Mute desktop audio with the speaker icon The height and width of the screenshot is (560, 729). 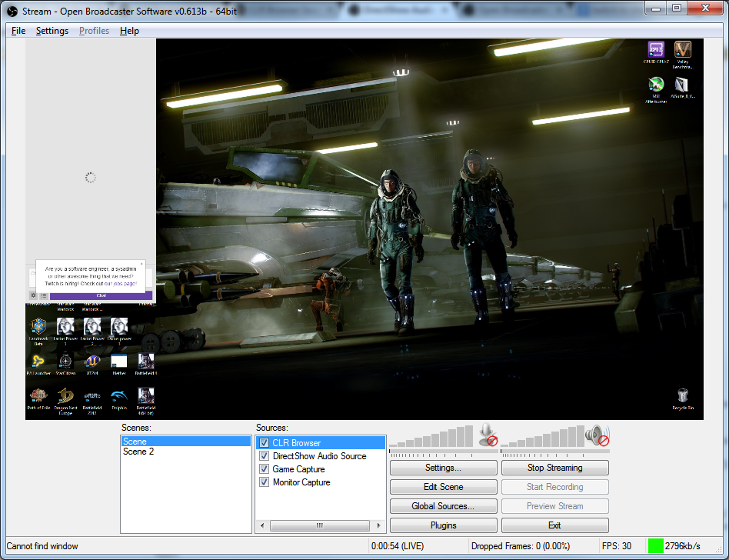tap(598, 435)
